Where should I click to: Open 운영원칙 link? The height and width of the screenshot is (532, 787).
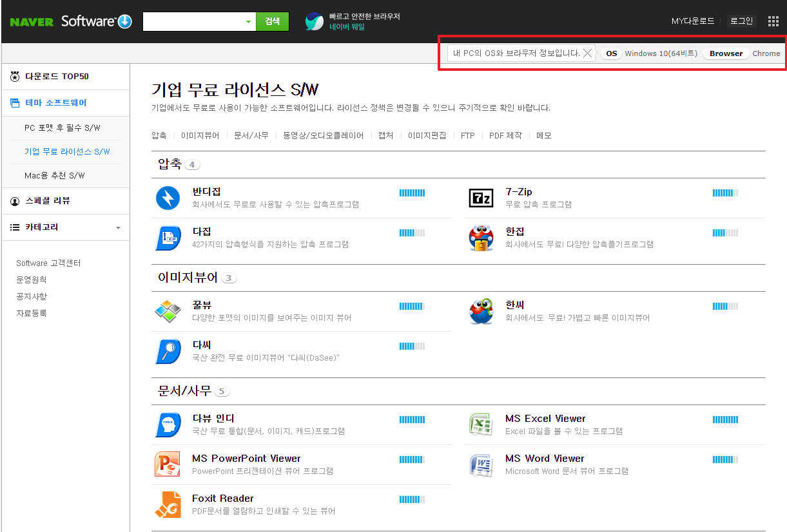pos(32,280)
